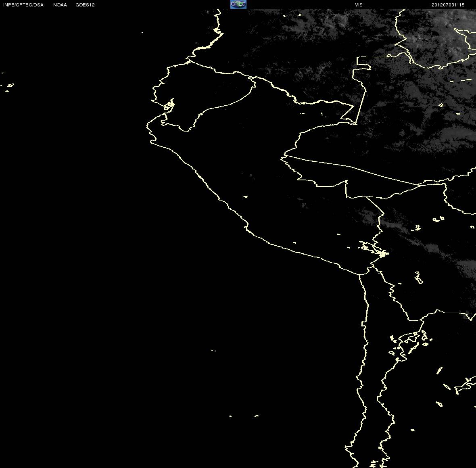Click the NOAA header label

pyautogui.click(x=60, y=5)
